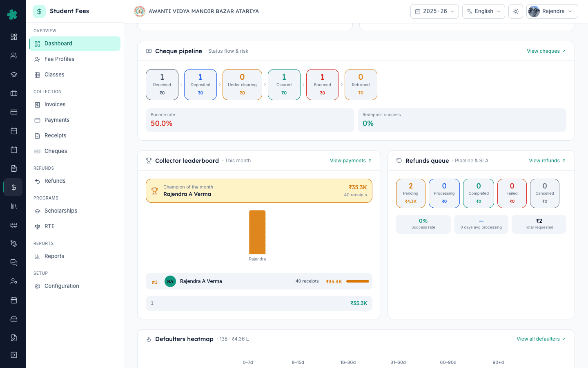588x368 pixels.
Task: Open the document icon in left rail
Action: 14,168
